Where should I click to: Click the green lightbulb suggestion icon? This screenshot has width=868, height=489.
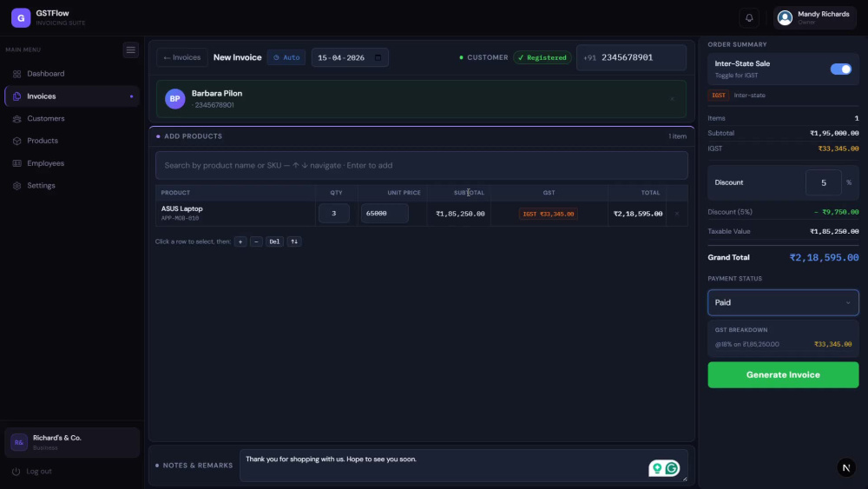[x=657, y=468]
